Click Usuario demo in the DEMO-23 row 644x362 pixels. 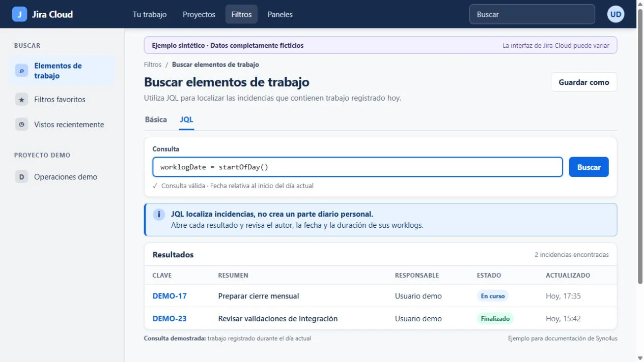418,319
